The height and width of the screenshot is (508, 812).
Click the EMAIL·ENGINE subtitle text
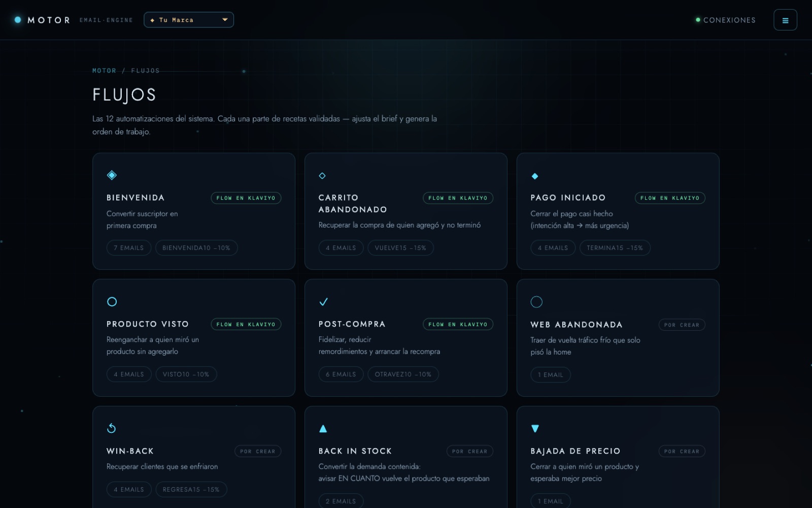(106, 20)
